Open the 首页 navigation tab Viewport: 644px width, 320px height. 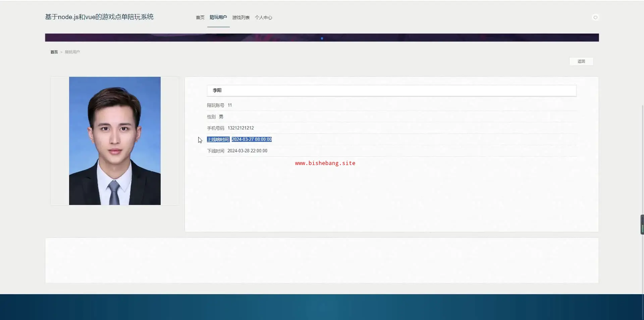tap(200, 17)
